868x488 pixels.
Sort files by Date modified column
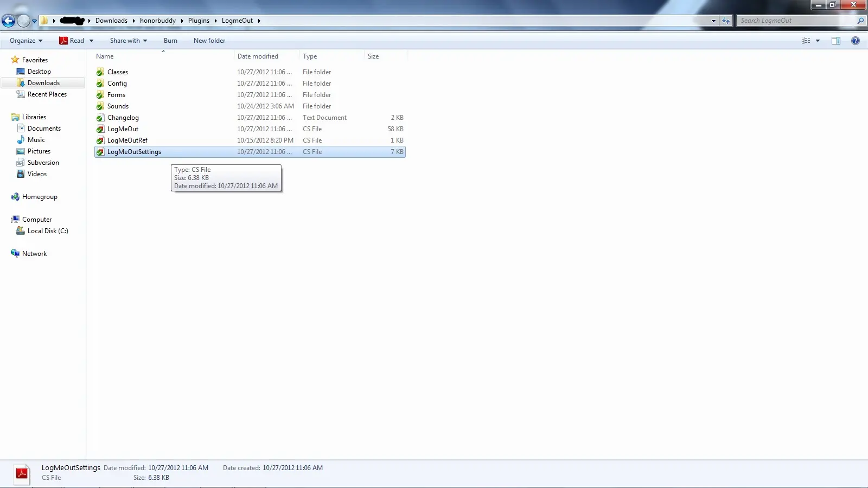pyautogui.click(x=258, y=56)
